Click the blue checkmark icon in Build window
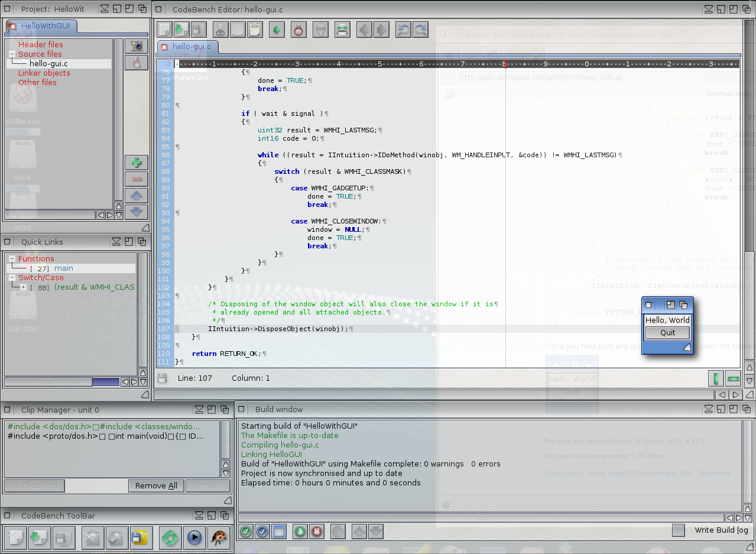This screenshot has width=756, height=554. 262,532
